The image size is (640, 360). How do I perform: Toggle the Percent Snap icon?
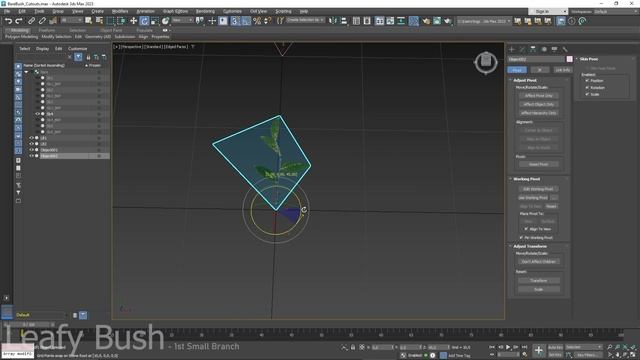tap(257, 21)
